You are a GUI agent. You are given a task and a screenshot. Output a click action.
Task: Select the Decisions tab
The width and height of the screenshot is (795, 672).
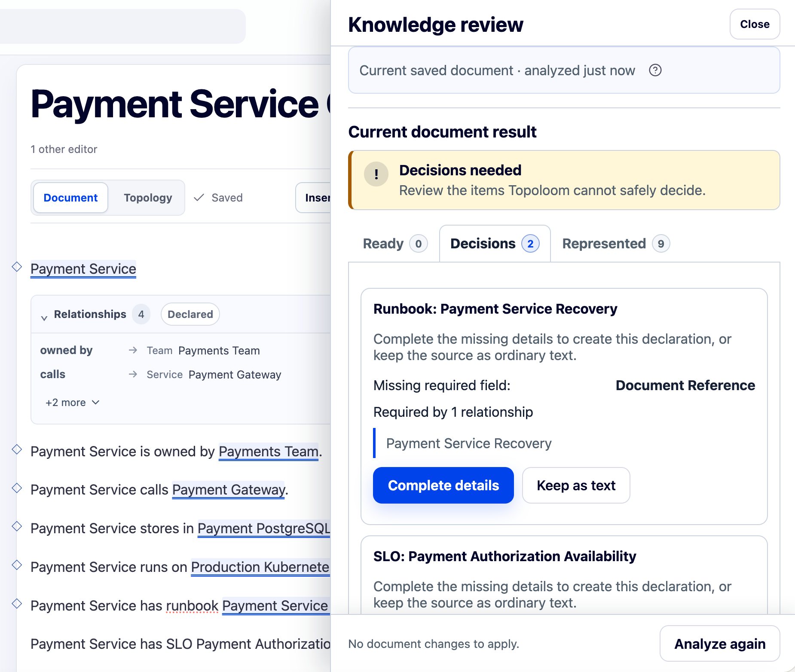click(x=495, y=244)
